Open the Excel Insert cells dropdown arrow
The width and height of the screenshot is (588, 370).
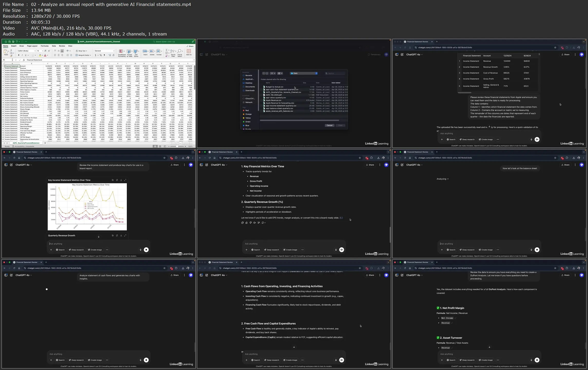click(x=148, y=51)
